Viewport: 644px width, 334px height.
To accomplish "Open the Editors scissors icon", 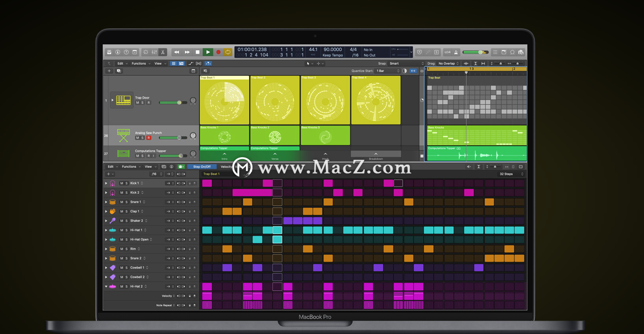I will point(163,52).
